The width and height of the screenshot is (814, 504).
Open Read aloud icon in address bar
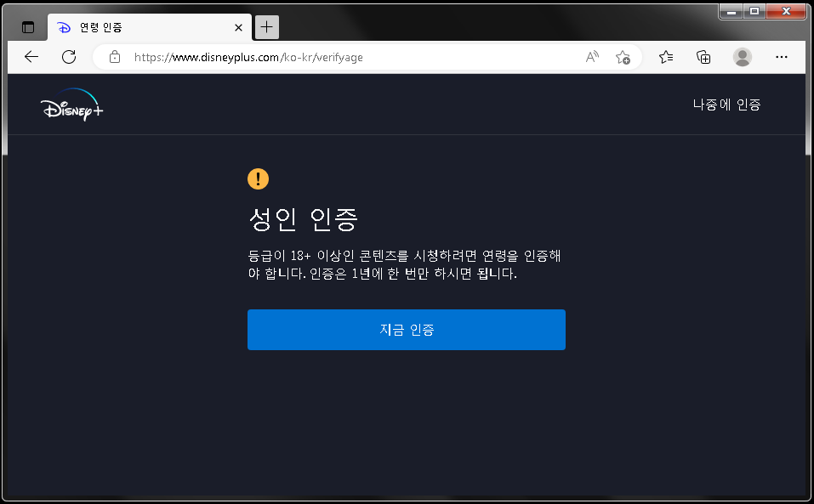click(x=592, y=57)
